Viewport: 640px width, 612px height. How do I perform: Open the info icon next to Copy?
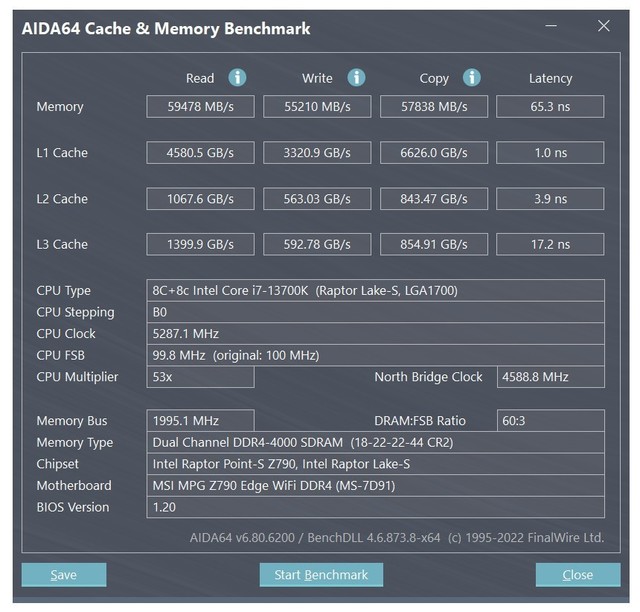[472, 78]
